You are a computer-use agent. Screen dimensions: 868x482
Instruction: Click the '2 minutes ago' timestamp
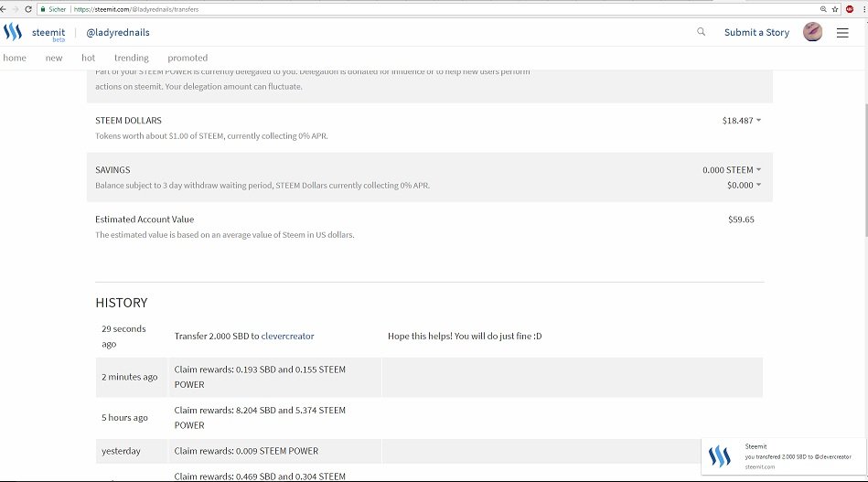(130, 377)
